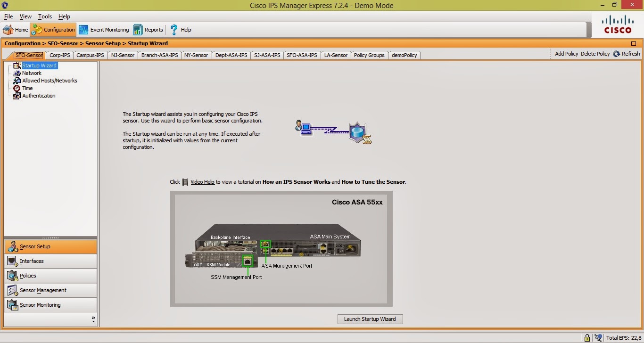Switch to the NJ-Sensor tab
This screenshot has width=644, height=343.
[123, 55]
